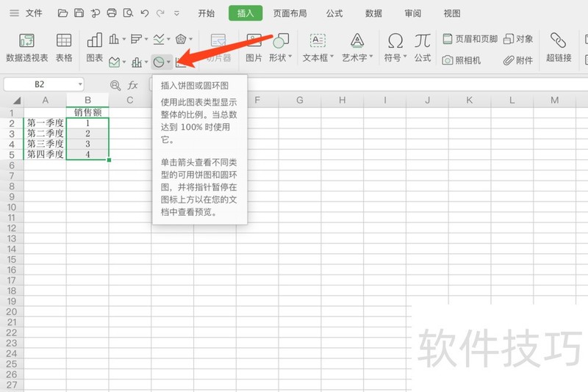Select the 第四季度 cell
Image resolution: width=588 pixels, height=392 pixels.
[46, 154]
